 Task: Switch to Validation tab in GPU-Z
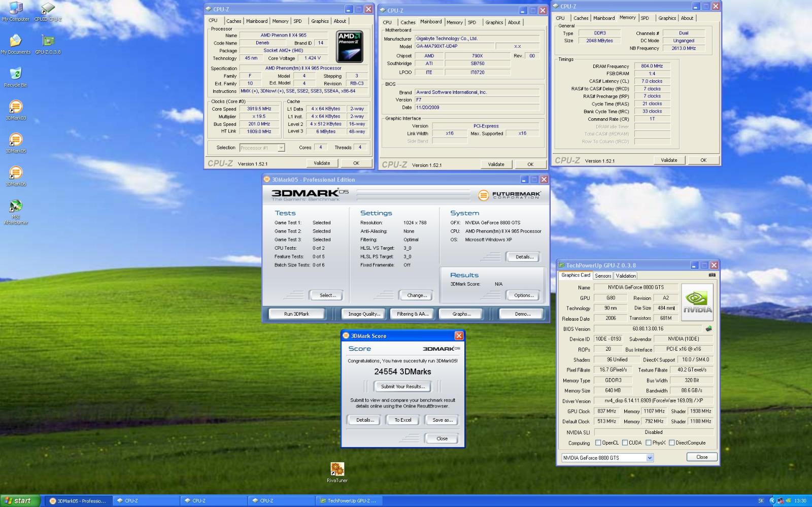625,276
